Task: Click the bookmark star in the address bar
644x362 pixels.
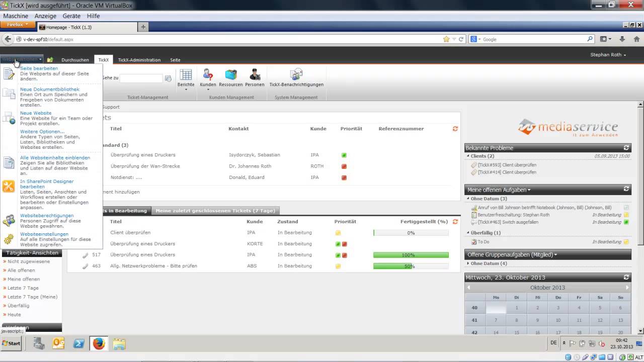Action: point(446,39)
